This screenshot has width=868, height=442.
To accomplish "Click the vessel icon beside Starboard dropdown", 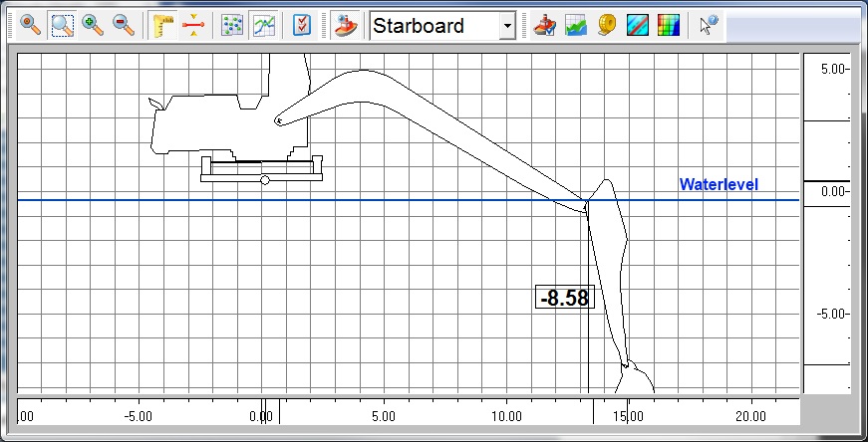I will click(x=346, y=26).
